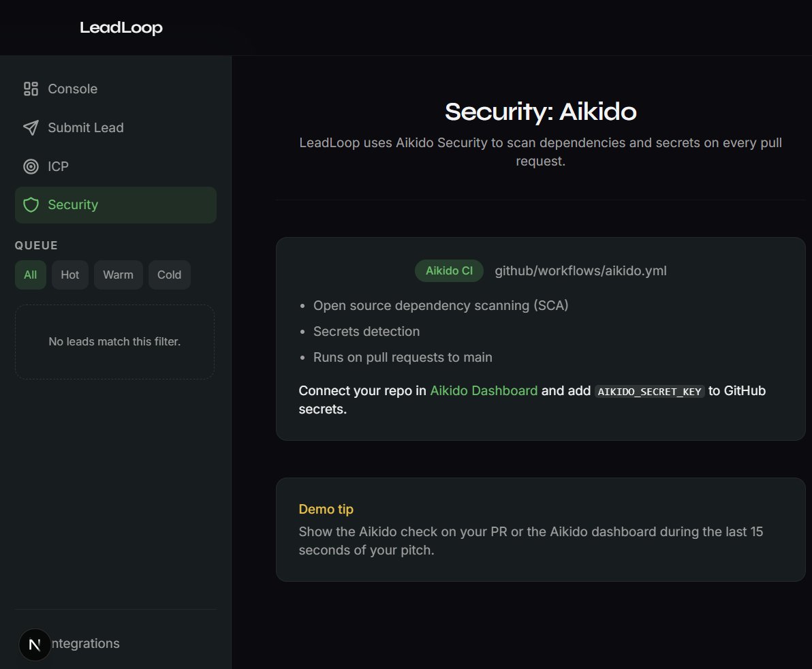The height and width of the screenshot is (669, 812).
Task: Click the 'Secrets detection' bullet
Action: pos(366,331)
